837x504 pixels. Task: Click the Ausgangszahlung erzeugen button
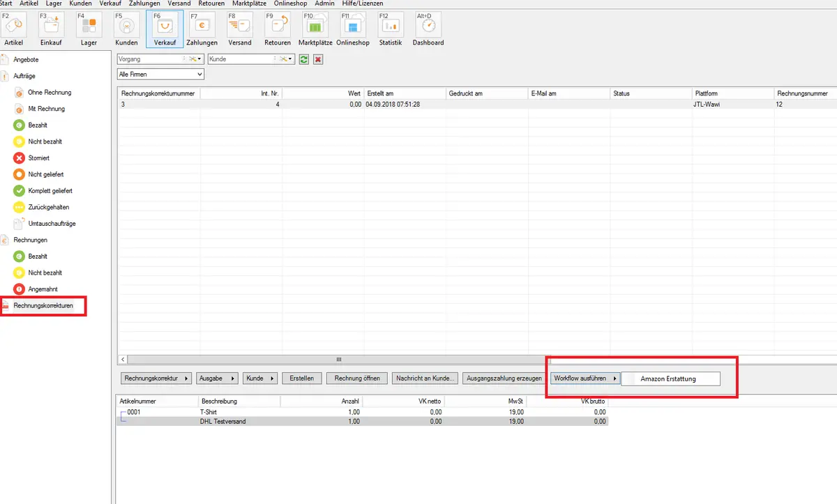504,378
